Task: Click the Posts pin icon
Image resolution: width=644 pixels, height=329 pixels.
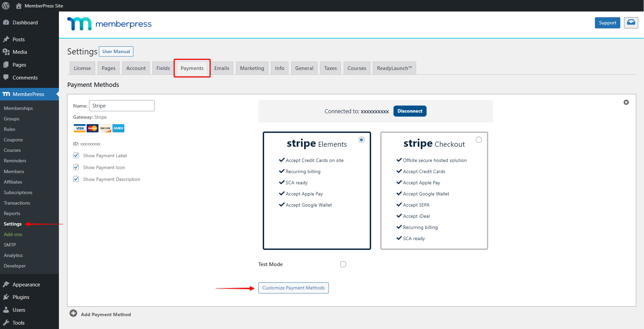Action: [6, 39]
